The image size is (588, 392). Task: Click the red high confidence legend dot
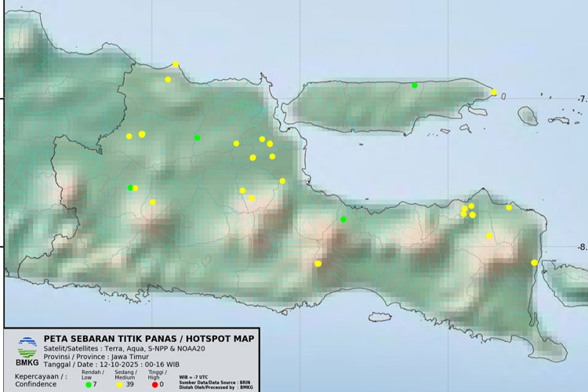[x=155, y=384]
